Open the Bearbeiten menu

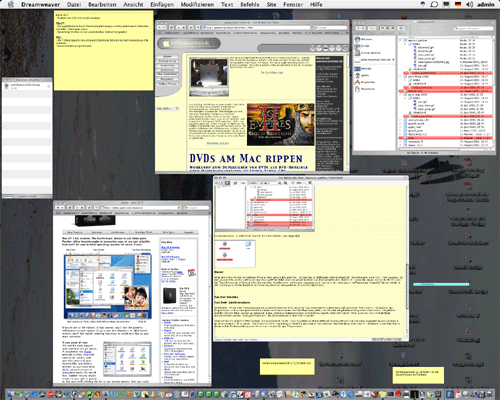tap(102, 4)
